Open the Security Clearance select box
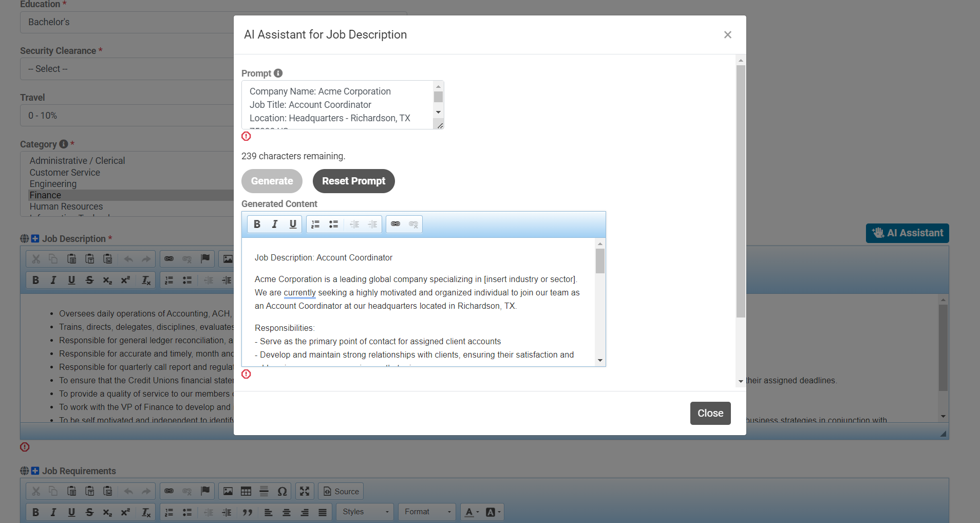 tap(126, 69)
